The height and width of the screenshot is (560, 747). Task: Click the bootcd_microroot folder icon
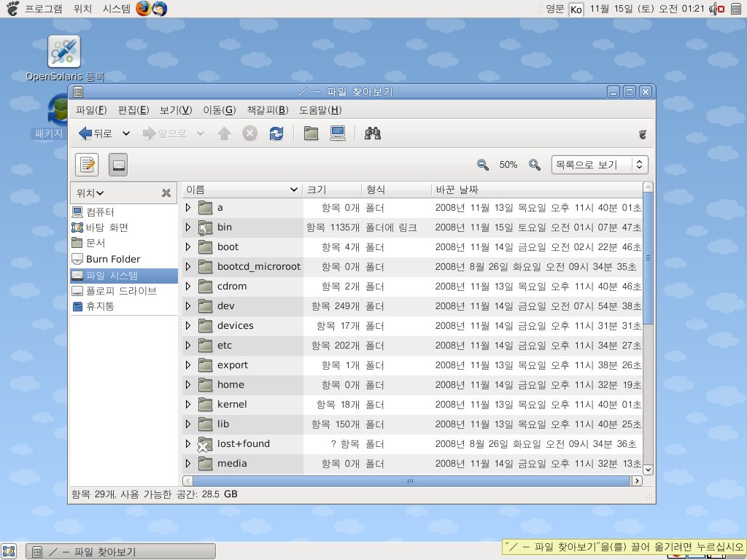205,267
